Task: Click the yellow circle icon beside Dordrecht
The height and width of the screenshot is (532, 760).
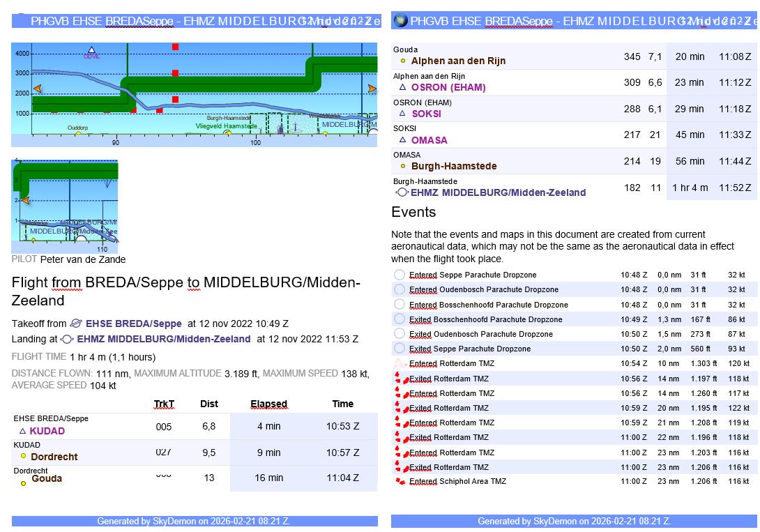Action: (23, 456)
